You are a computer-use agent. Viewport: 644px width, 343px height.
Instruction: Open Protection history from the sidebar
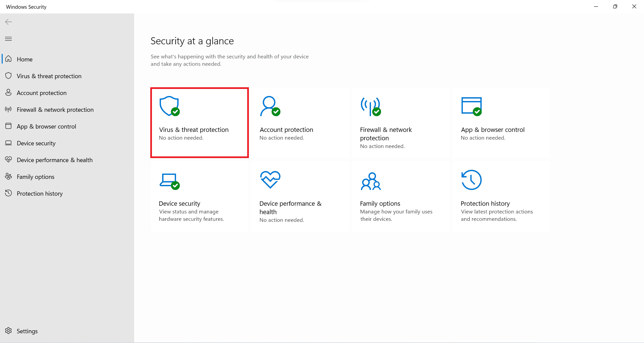tap(40, 193)
